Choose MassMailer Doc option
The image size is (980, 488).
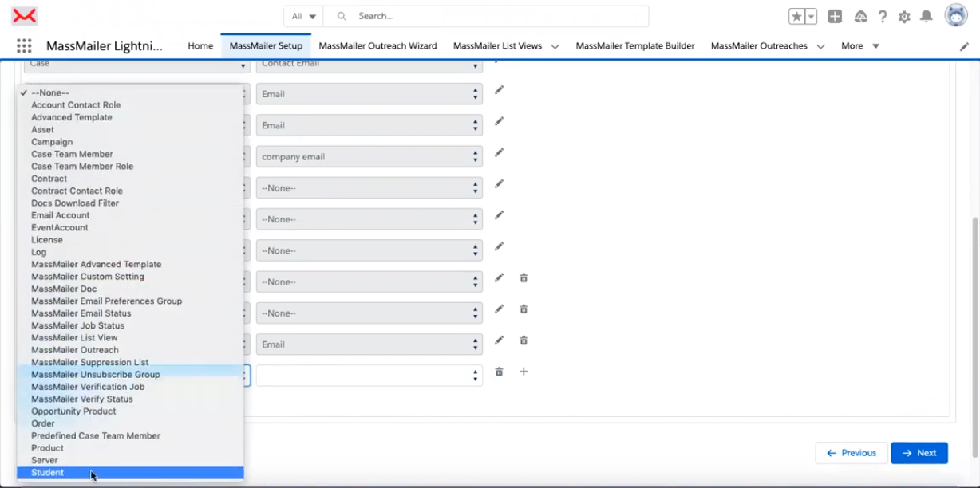130,289
